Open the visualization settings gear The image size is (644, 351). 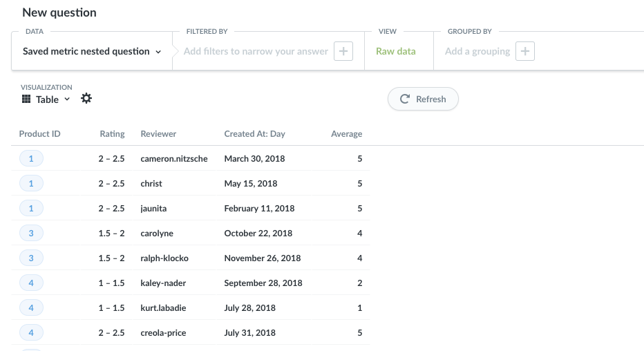click(86, 99)
